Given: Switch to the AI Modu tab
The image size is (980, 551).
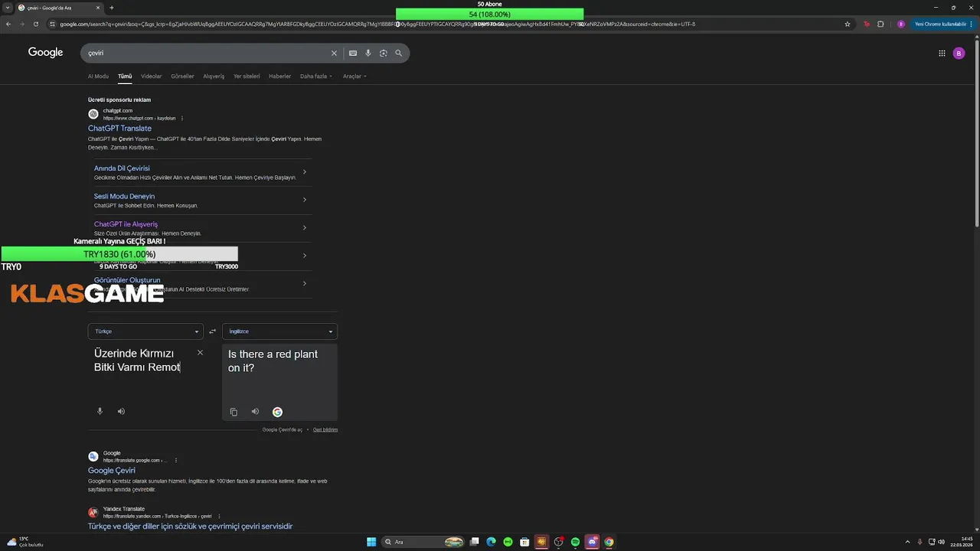Looking at the screenshot, I should click(98, 77).
